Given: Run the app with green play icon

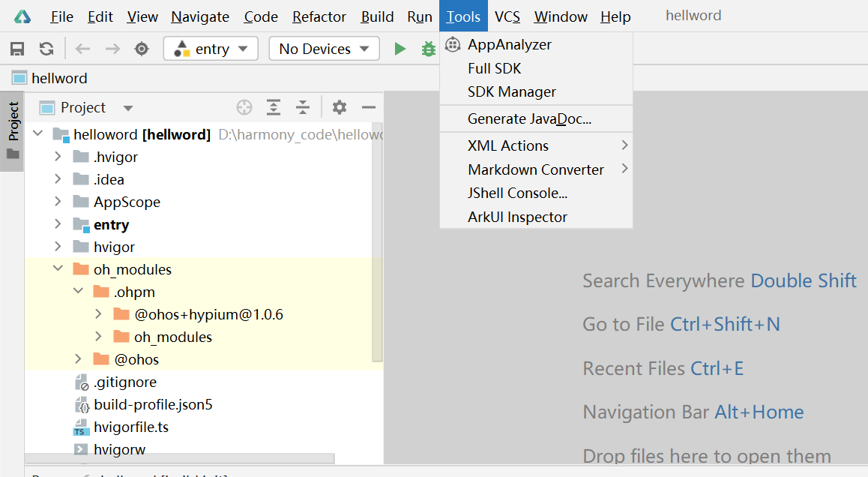Looking at the screenshot, I should point(400,49).
